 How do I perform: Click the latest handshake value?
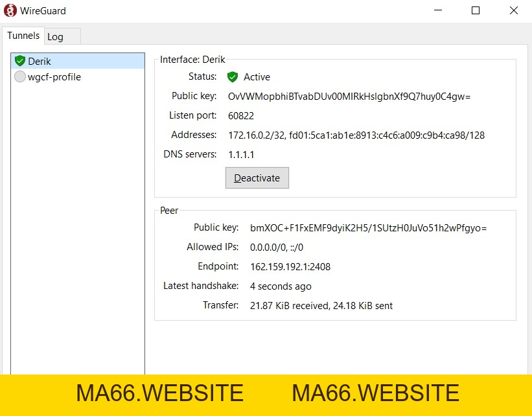pos(281,286)
